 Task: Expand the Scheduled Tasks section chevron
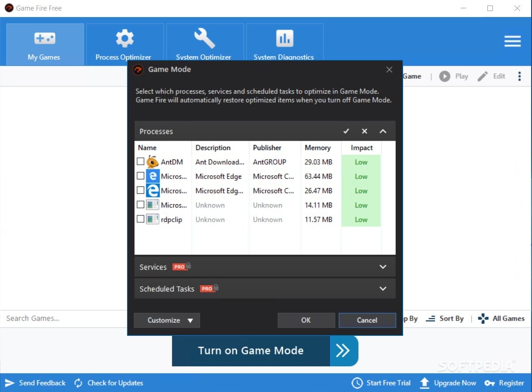tap(383, 288)
